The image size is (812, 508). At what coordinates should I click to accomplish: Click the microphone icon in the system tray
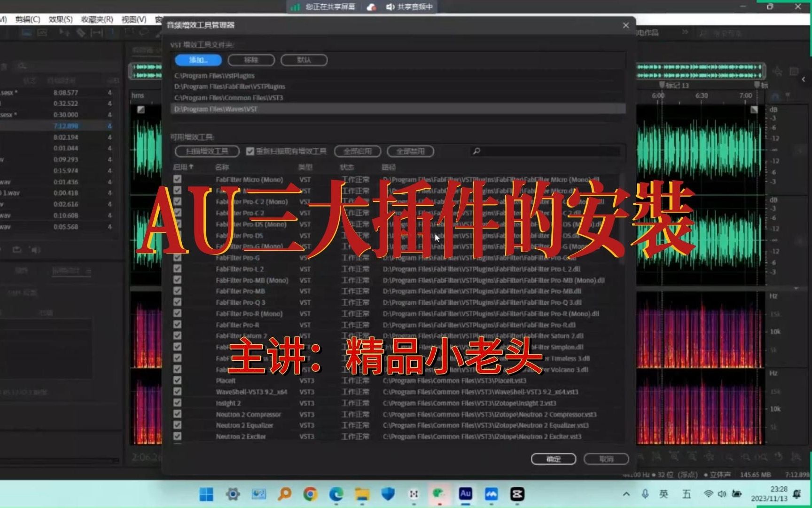click(x=645, y=493)
